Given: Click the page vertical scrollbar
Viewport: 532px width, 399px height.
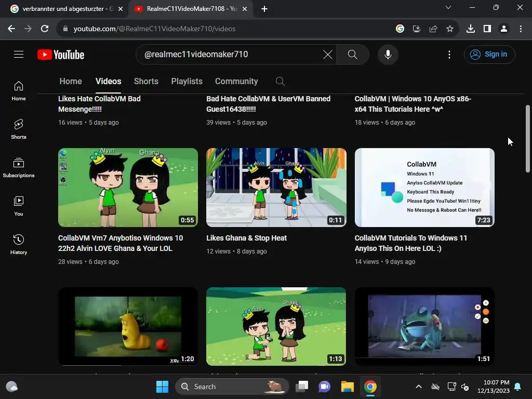Looking at the screenshot, I should (x=527, y=138).
